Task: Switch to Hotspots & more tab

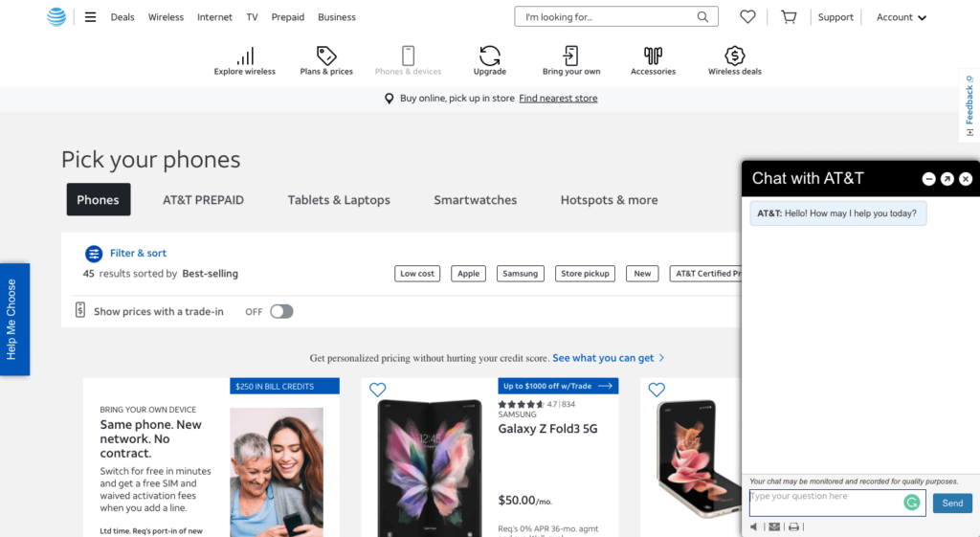Action: pos(609,200)
